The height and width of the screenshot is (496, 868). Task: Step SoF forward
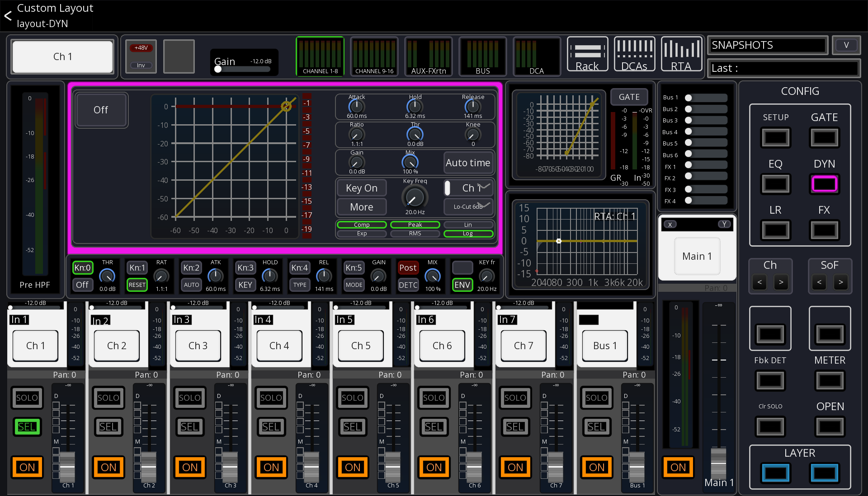click(840, 282)
